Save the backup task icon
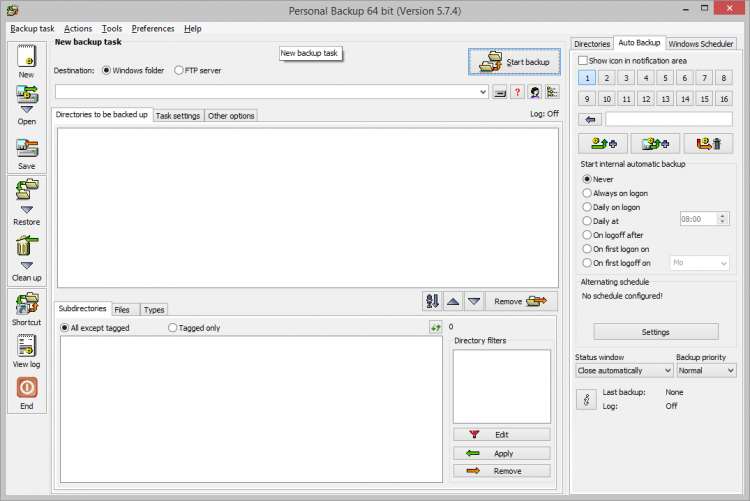 pos(27,148)
